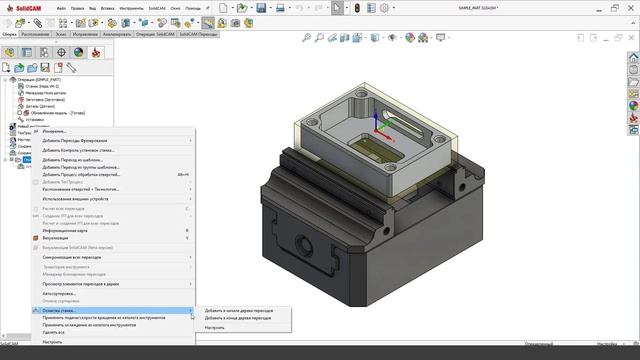Open the Home icon in right task pane

633,58
